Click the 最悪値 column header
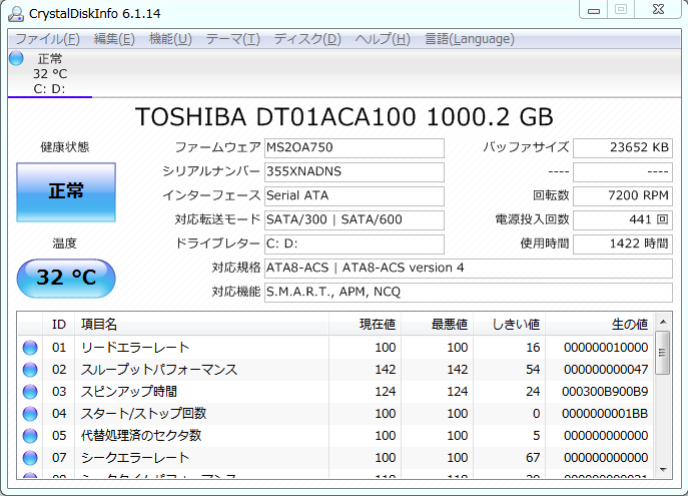688x496 pixels. (437, 324)
